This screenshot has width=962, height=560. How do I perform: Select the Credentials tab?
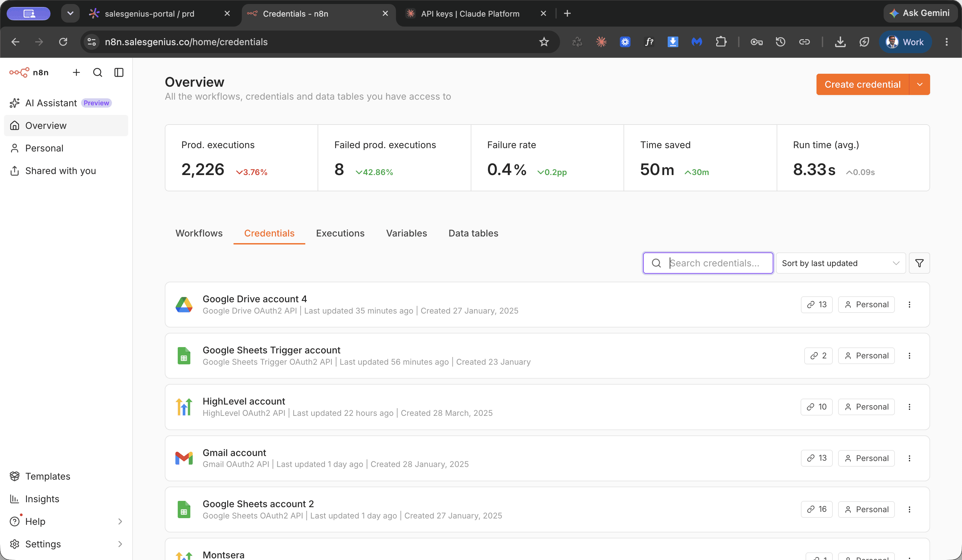[x=269, y=233]
